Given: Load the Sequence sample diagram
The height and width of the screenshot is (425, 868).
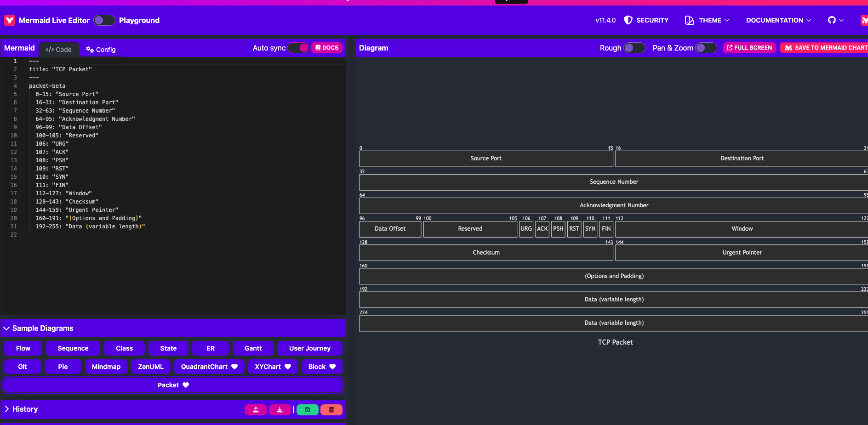Looking at the screenshot, I should [73, 348].
